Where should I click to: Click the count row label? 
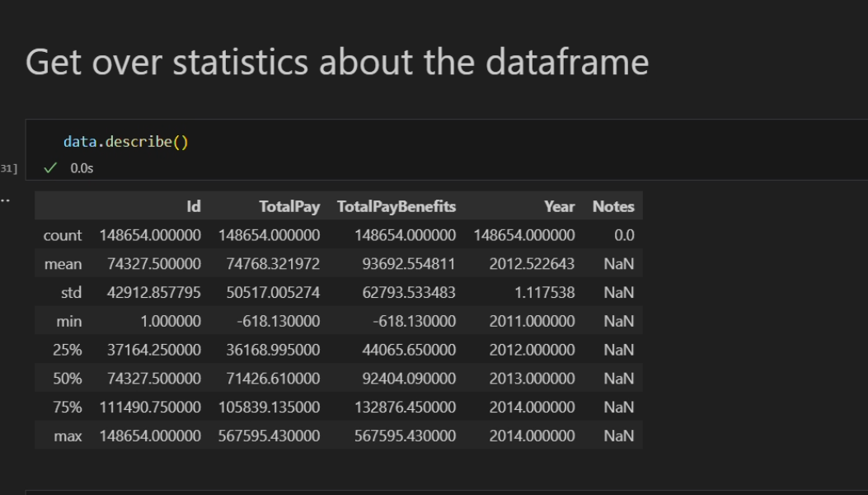click(63, 235)
